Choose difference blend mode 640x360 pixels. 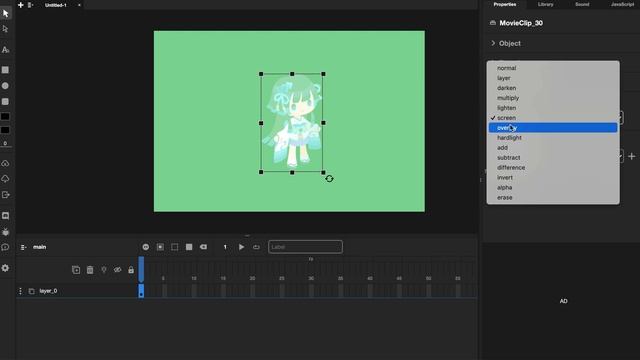tap(553, 168)
